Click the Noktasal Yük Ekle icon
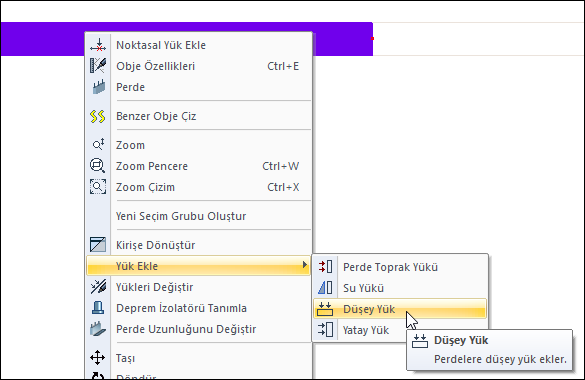585x380 pixels. (98, 45)
